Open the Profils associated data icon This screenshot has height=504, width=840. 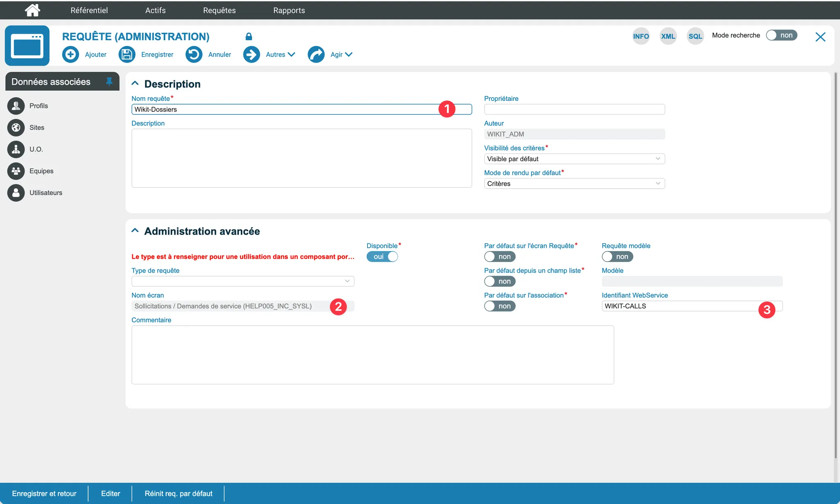[16, 106]
